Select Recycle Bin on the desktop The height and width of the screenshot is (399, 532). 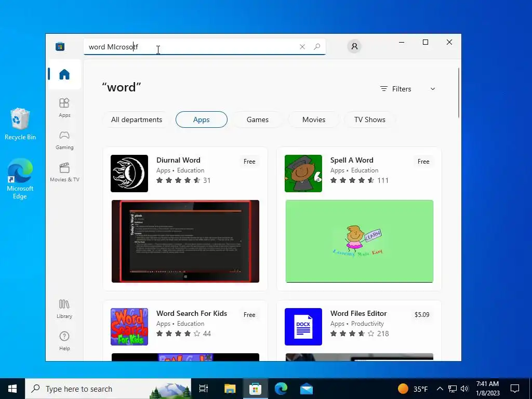coord(20,124)
